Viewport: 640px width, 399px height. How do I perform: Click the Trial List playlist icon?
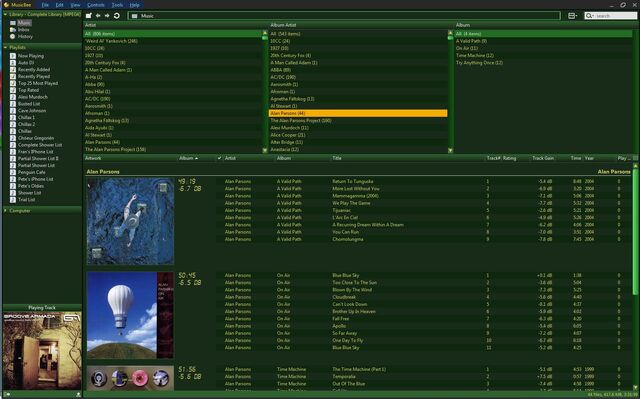click(13, 200)
